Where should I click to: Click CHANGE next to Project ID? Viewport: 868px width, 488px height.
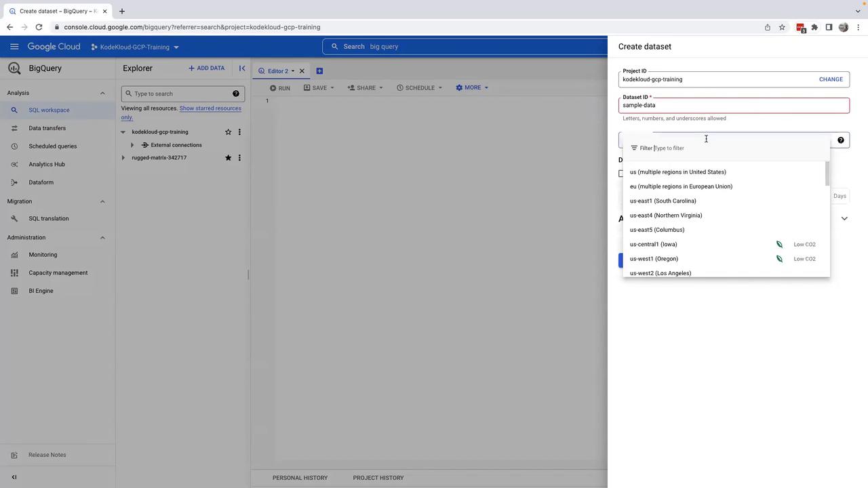pyautogui.click(x=831, y=79)
